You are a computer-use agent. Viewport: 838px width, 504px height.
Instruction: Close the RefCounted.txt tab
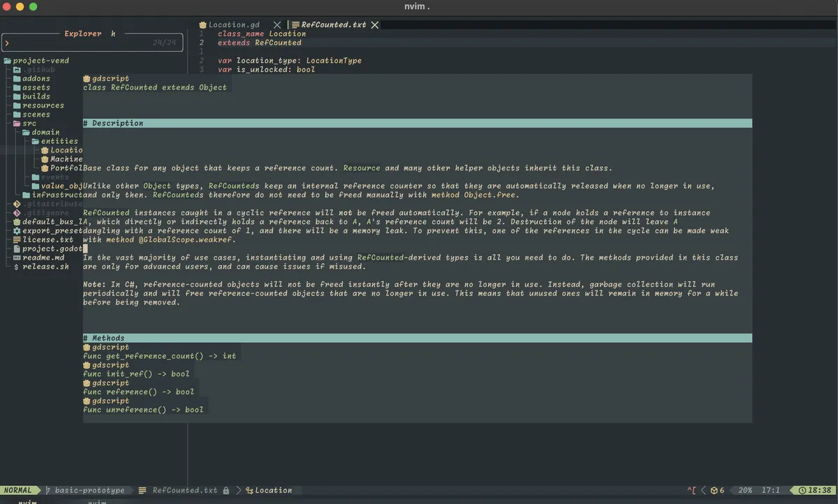pyautogui.click(x=375, y=24)
